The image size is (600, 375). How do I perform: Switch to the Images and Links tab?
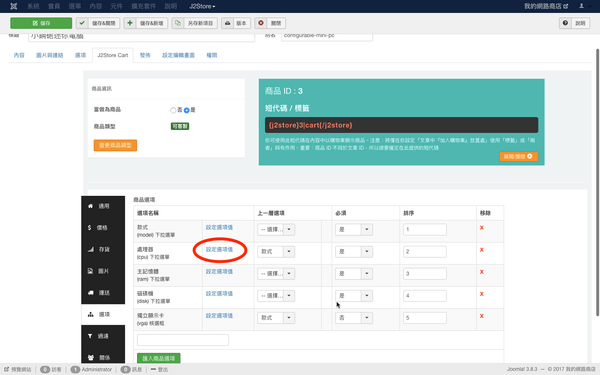[x=50, y=55]
